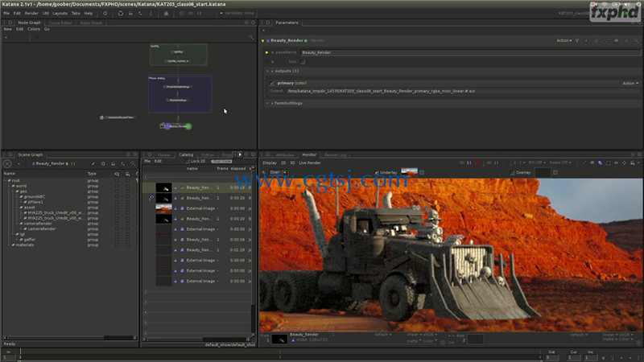Viewport: 644px width, 362px height.
Task: Click the wrench icon in Parameters header
Action: click(626, 41)
